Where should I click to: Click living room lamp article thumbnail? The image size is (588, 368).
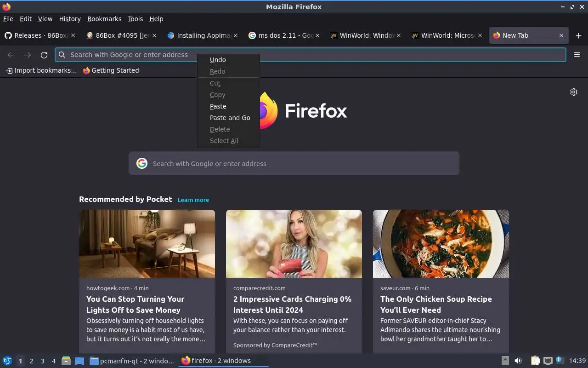[147, 244]
